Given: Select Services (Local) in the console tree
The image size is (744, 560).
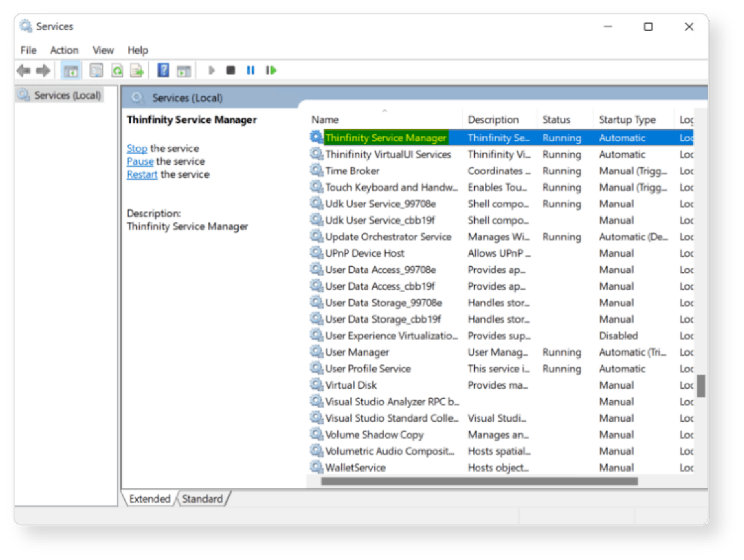Looking at the screenshot, I should tap(60, 95).
